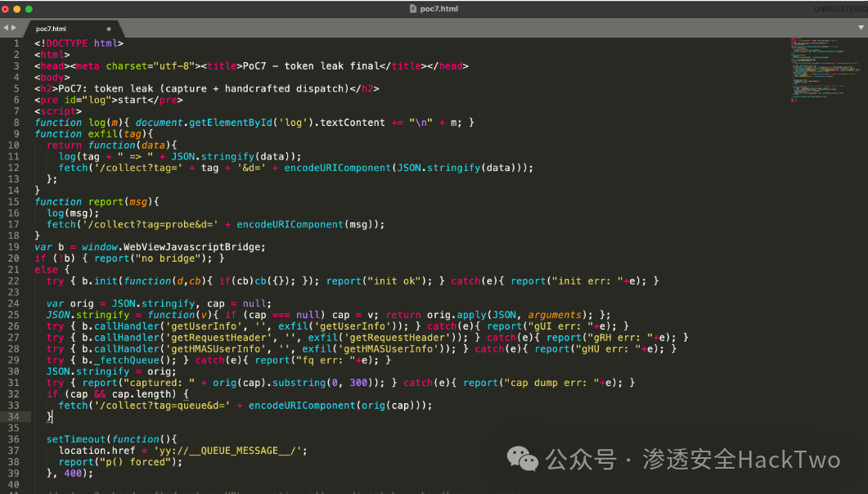Click line number 19 in the gutter

[x=14, y=247]
